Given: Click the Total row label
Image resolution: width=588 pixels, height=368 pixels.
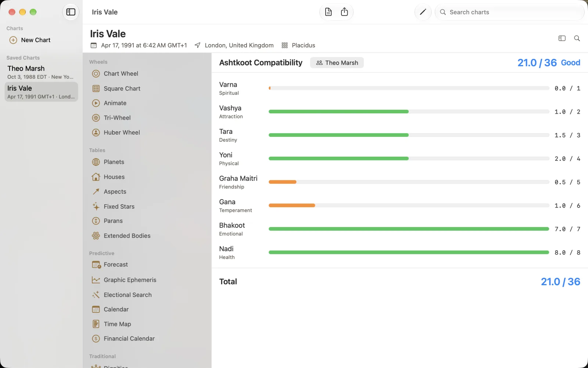Looking at the screenshot, I should tap(228, 282).
